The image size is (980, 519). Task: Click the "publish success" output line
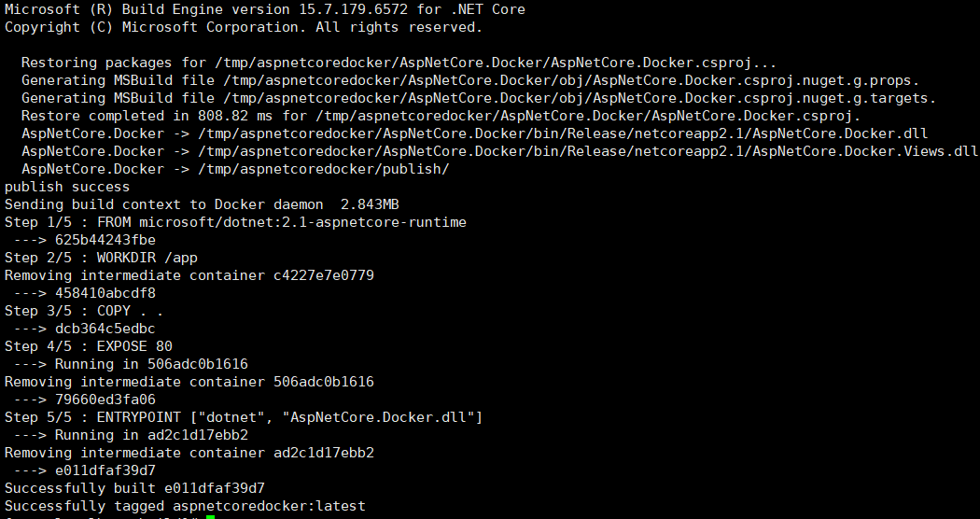[x=67, y=187]
